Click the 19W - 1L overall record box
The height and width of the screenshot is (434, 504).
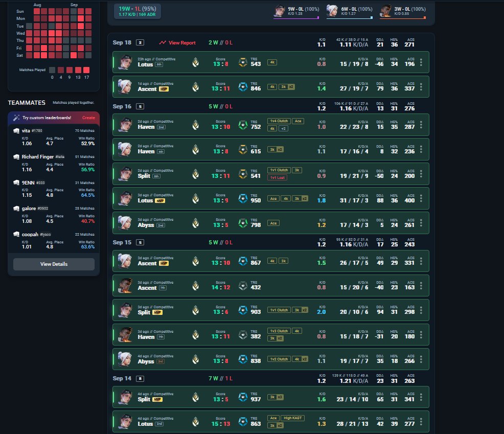click(x=138, y=11)
